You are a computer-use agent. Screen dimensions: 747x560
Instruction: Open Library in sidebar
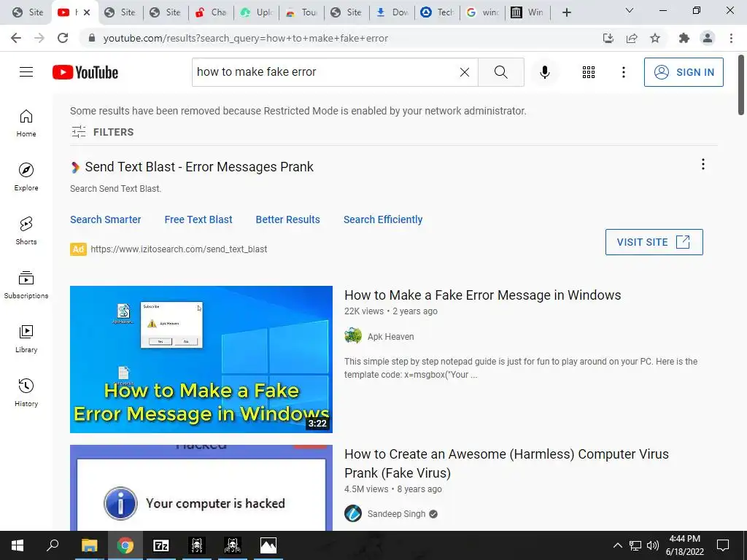coord(26,338)
